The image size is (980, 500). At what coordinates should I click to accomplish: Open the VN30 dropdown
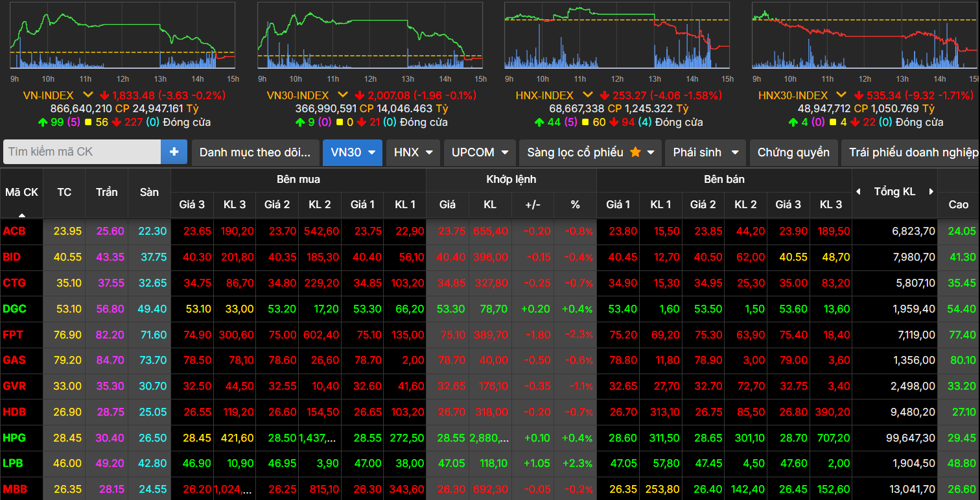(x=352, y=152)
